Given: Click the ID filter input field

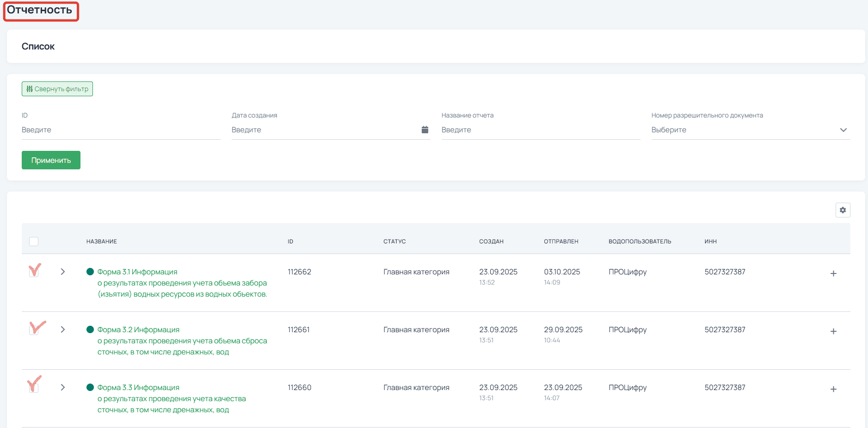Looking at the screenshot, I should pyautogui.click(x=120, y=130).
